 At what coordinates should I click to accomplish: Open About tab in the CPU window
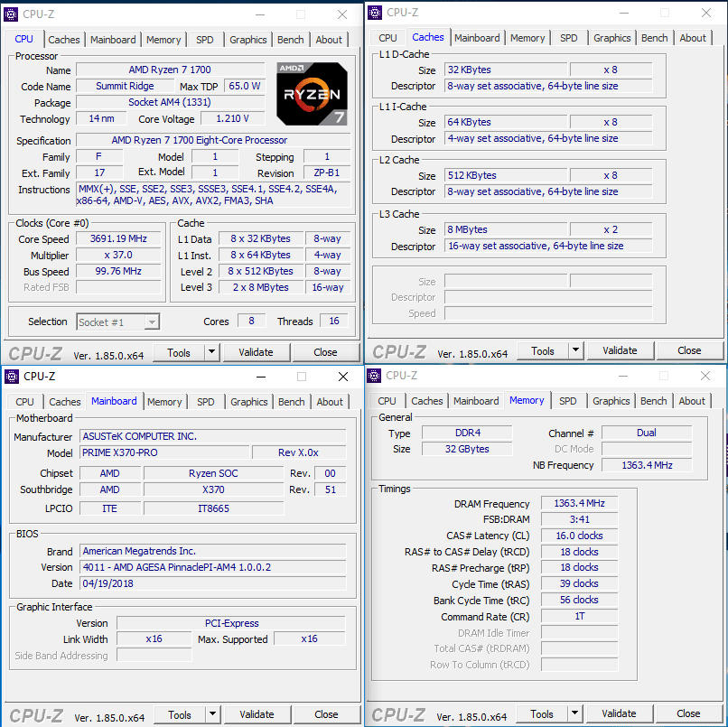coord(329,40)
